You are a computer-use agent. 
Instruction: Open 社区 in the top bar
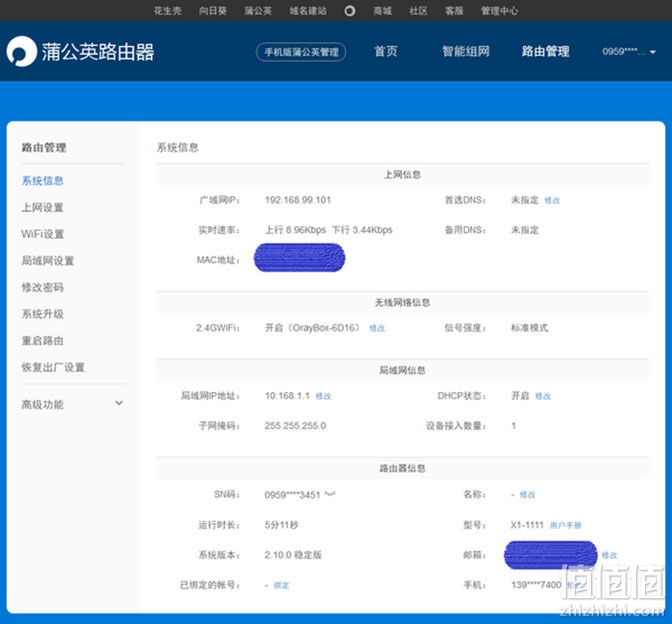(418, 11)
